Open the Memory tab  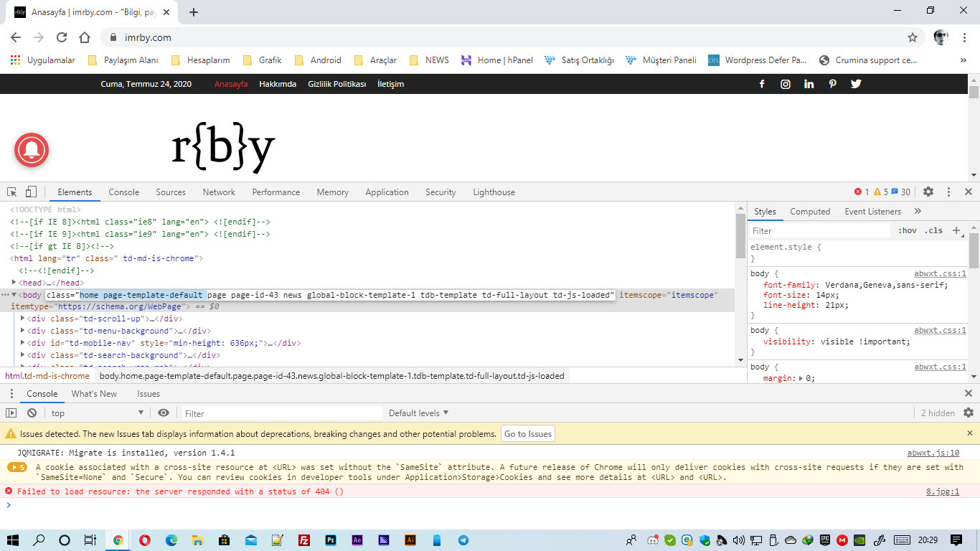[x=333, y=192]
